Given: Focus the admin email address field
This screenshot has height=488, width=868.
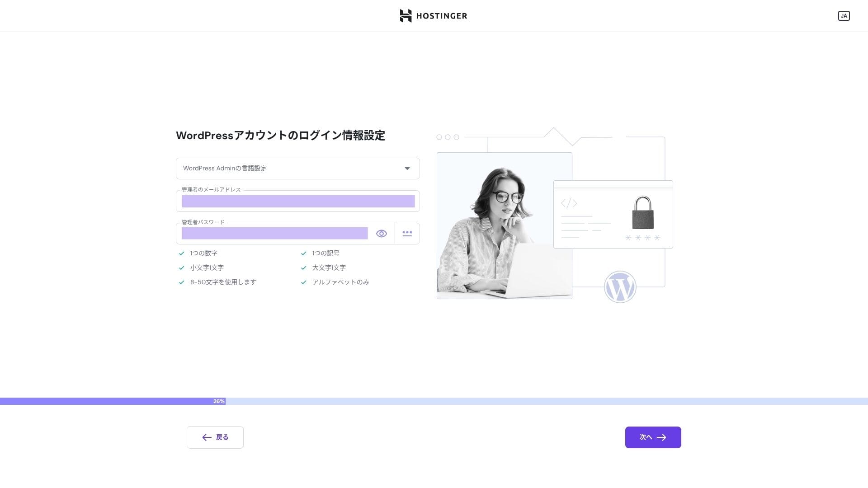Looking at the screenshot, I should coord(298,201).
